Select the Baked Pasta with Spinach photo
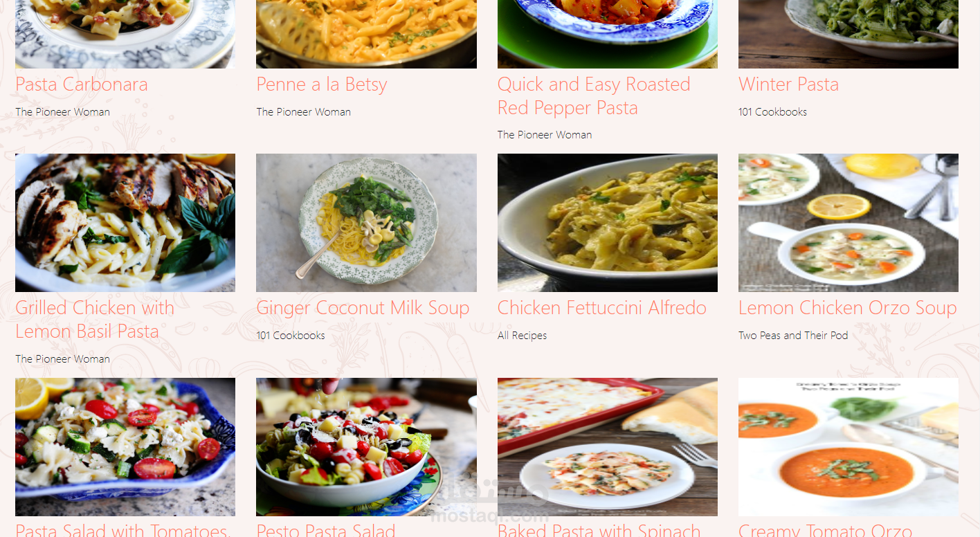The height and width of the screenshot is (537, 980). click(x=608, y=447)
